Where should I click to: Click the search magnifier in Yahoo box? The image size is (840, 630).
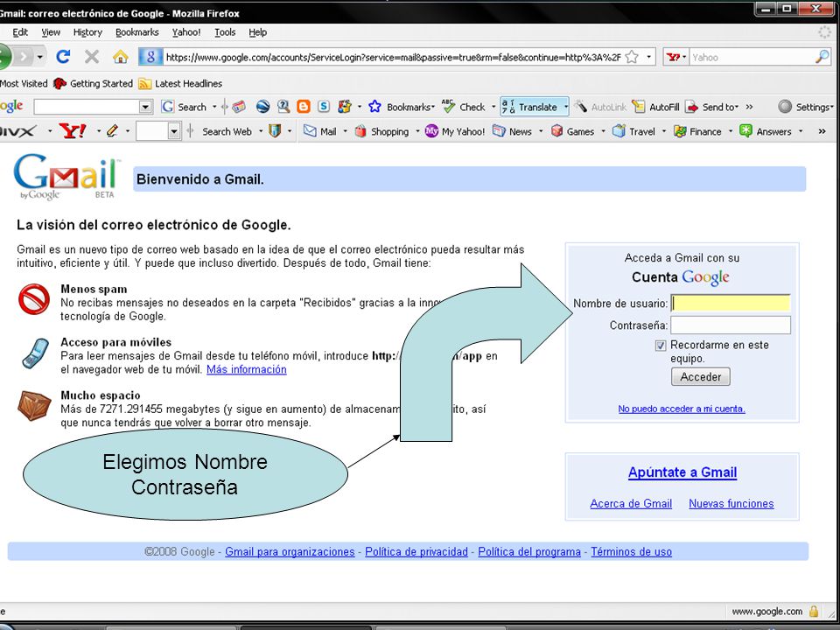[x=822, y=57]
